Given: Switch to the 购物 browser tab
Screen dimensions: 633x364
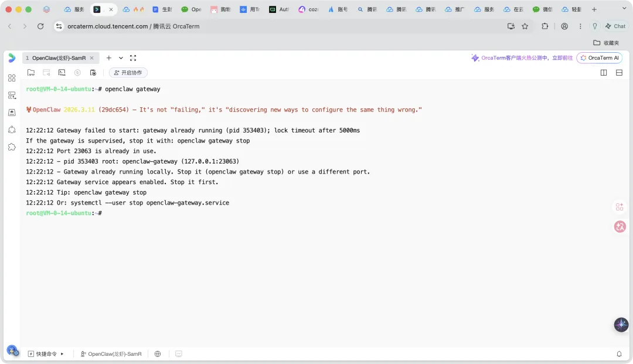Looking at the screenshot, I should pyautogui.click(x=220, y=9).
